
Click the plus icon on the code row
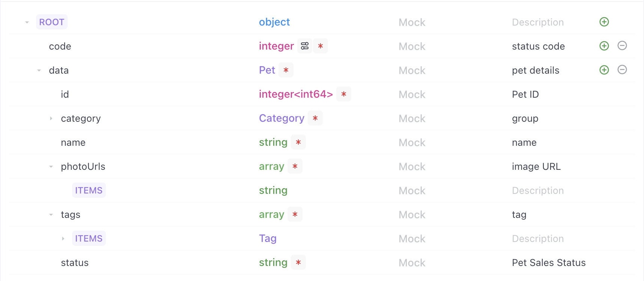tap(604, 46)
